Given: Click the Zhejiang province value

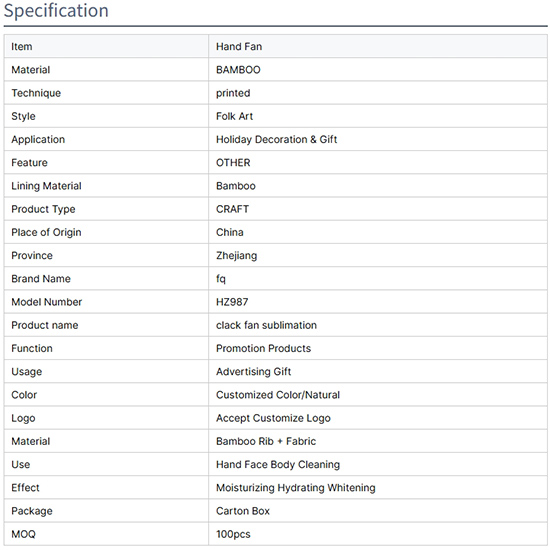Looking at the screenshot, I should coord(236,256).
